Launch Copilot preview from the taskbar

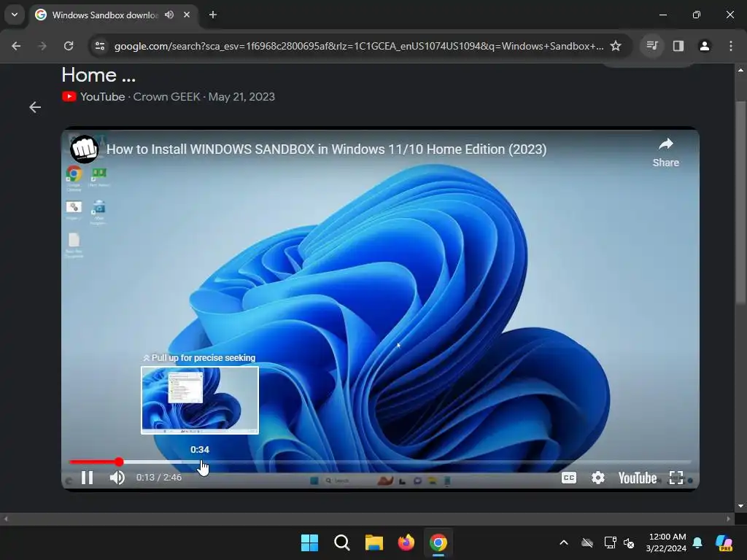pyautogui.click(x=724, y=542)
